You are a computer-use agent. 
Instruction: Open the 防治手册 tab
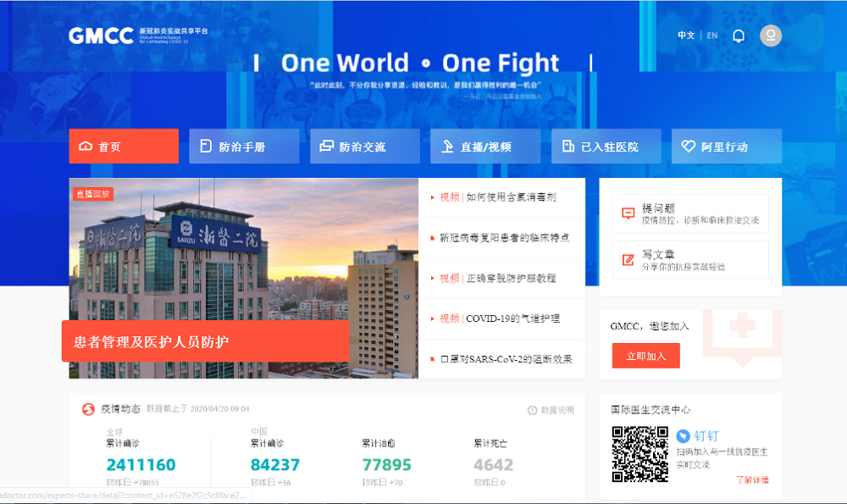click(x=244, y=146)
